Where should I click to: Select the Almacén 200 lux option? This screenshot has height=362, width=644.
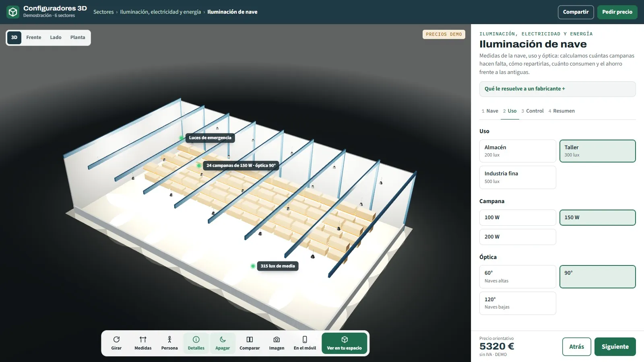tap(518, 151)
